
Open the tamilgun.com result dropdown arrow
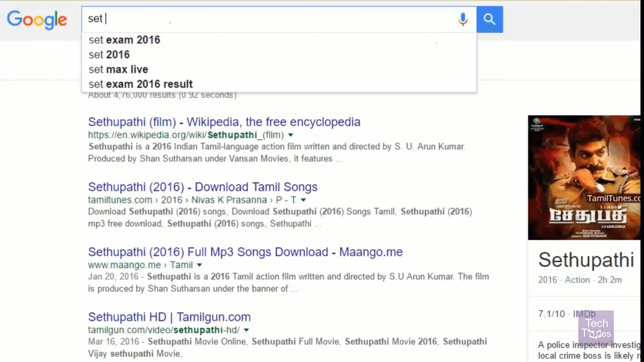point(246,330)
